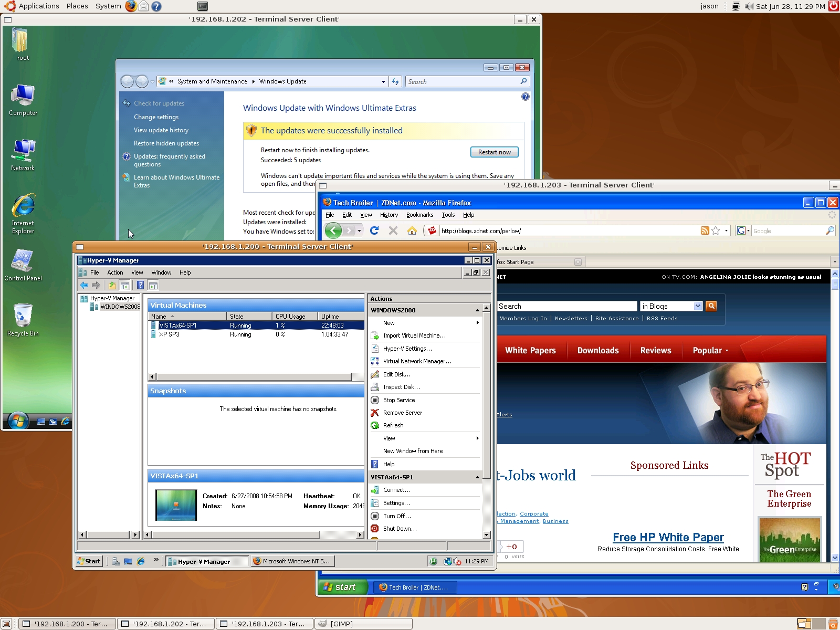Screen dimensions: 840x630
Task: Open the Google search engine dropdown in Firefox
Action: click(743, 230)
